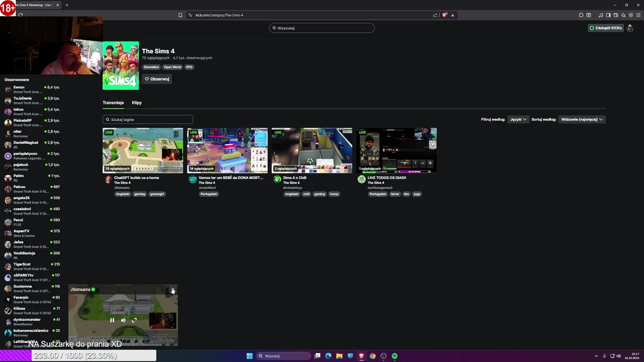Click the share icon in address bar

pyautogui.click(x=435, y=15)
